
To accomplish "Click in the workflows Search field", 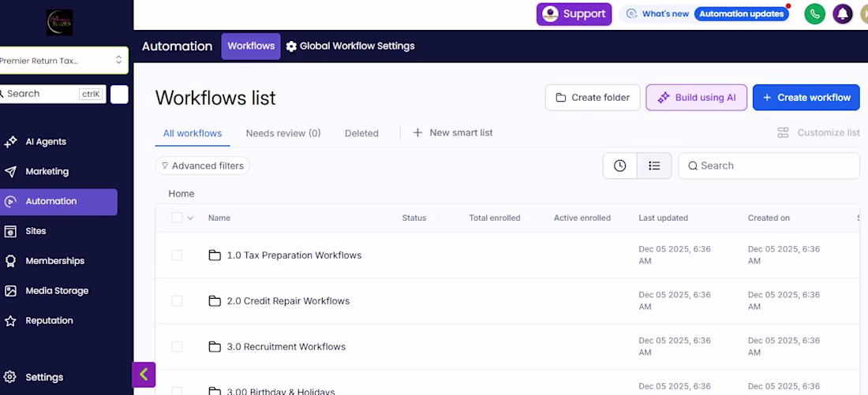I will tap(769, 166).
